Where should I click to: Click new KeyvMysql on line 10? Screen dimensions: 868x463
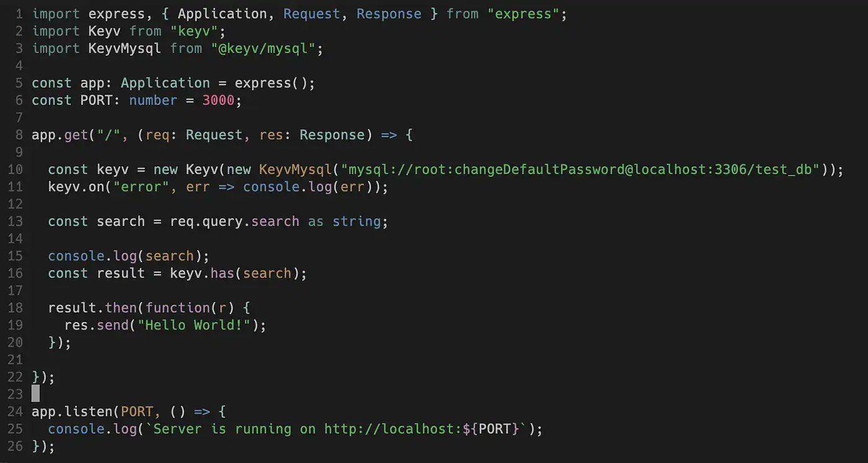[280, 169]
